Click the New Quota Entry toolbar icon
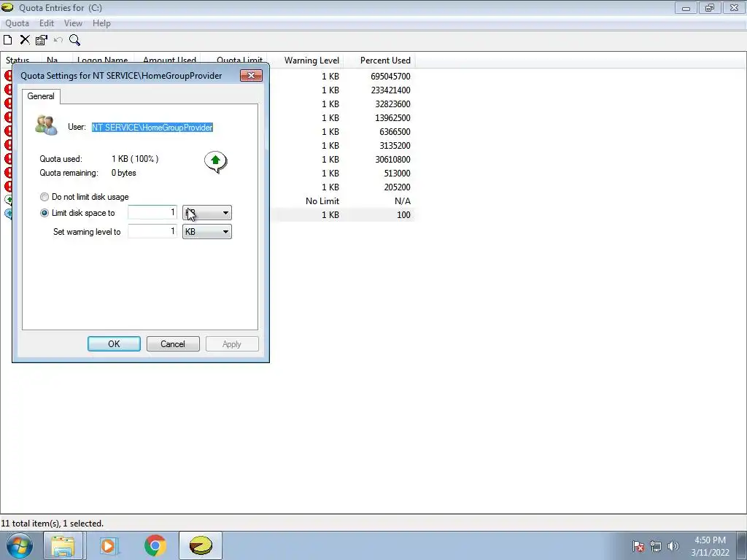Screen dimensions: 747x560 tap(7, 40)
